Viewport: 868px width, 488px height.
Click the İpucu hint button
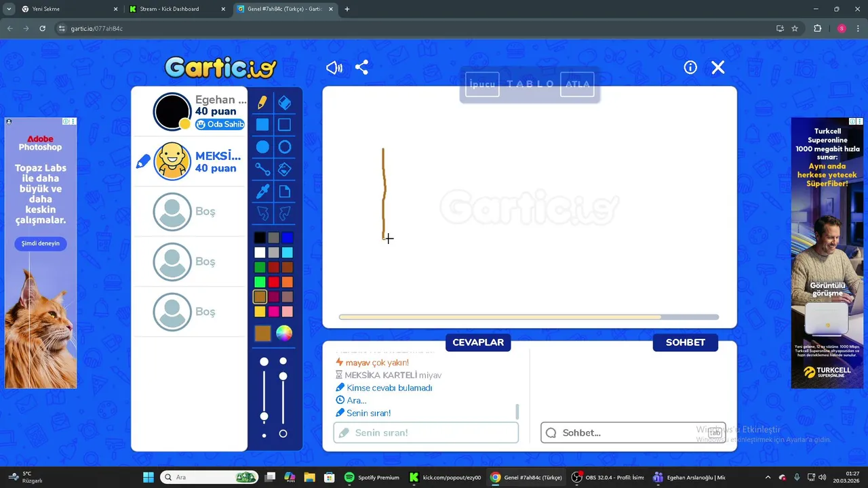point(482,85)
